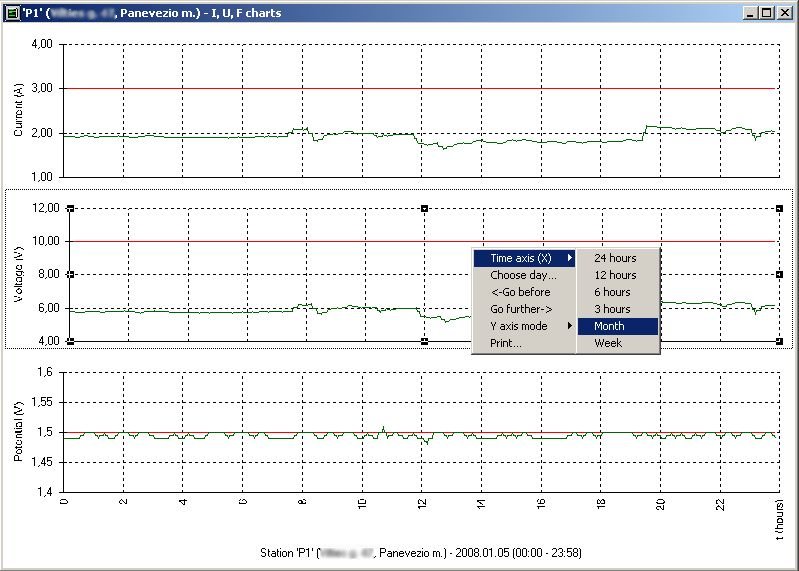This screenshot has height=571, width=799.
Task: Click the window system icon in title bar
Action: pos(12,12)
